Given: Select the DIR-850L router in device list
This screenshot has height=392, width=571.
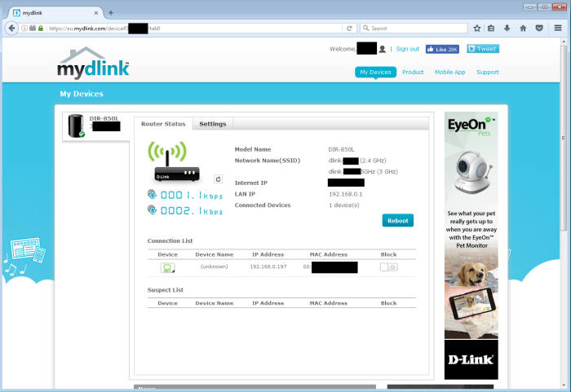Looking at the screenshot, I should click(95, 126).
